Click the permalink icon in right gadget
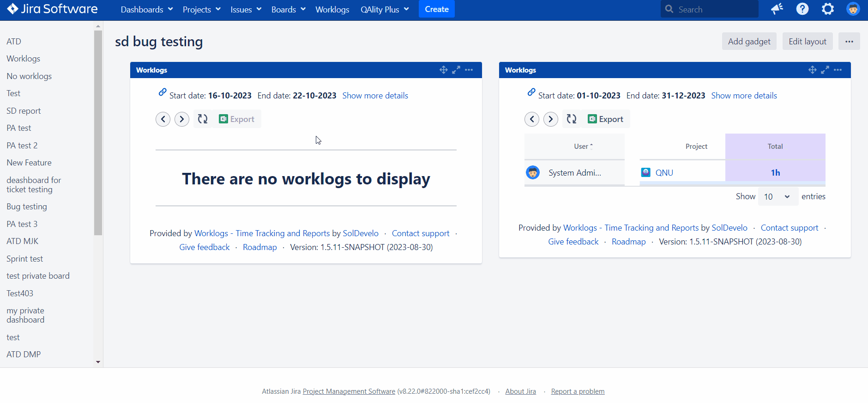Viewport: 868px width, 403px height. coord(531,92)
